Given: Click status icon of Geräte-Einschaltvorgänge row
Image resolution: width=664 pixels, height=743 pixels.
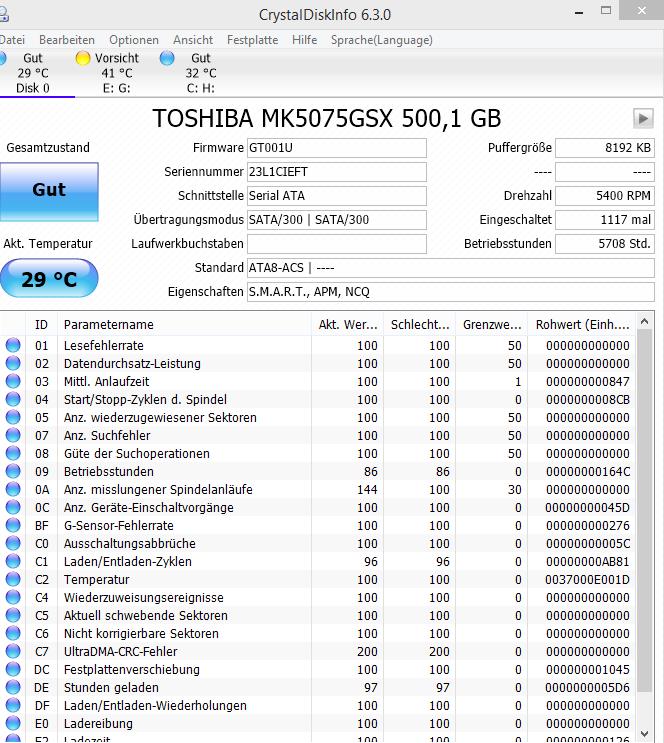Looking at the screenshot, I should pyautogui.click(x=13, y=507).
